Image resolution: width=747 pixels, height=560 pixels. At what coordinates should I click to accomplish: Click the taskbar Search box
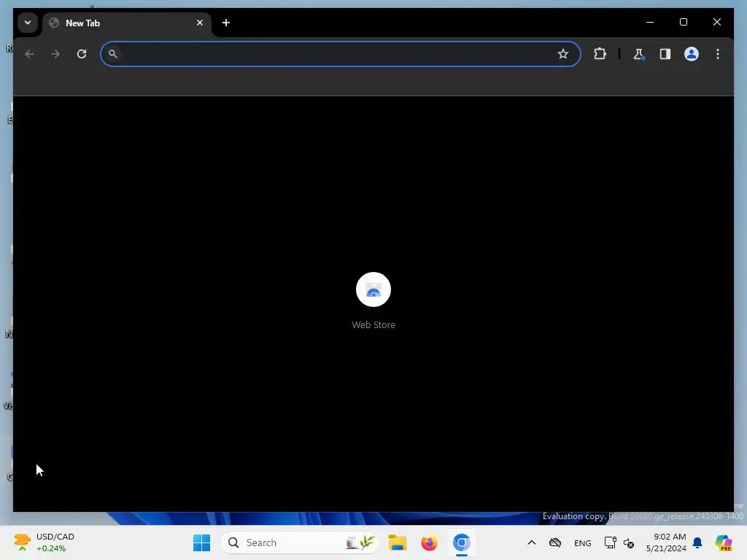click(x=300, y=542)
